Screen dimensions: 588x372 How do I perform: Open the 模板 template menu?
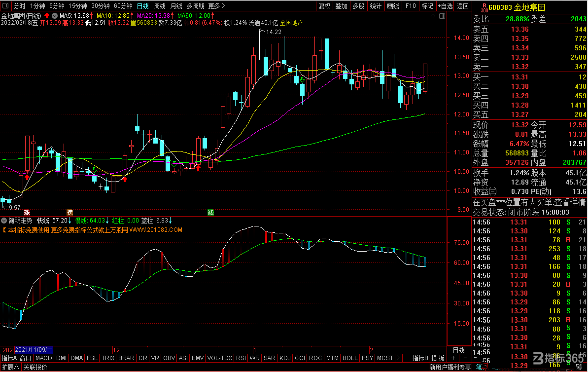coord(438,358)
